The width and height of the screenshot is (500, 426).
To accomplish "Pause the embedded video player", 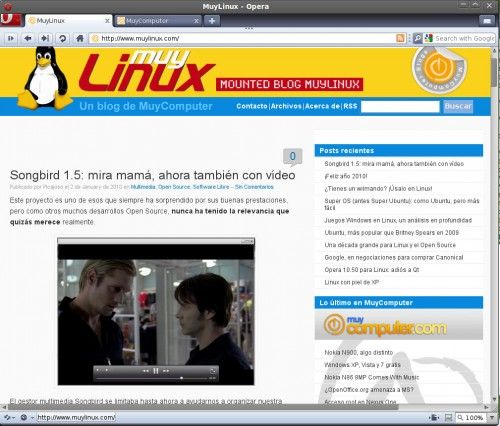I will point(156,371).
